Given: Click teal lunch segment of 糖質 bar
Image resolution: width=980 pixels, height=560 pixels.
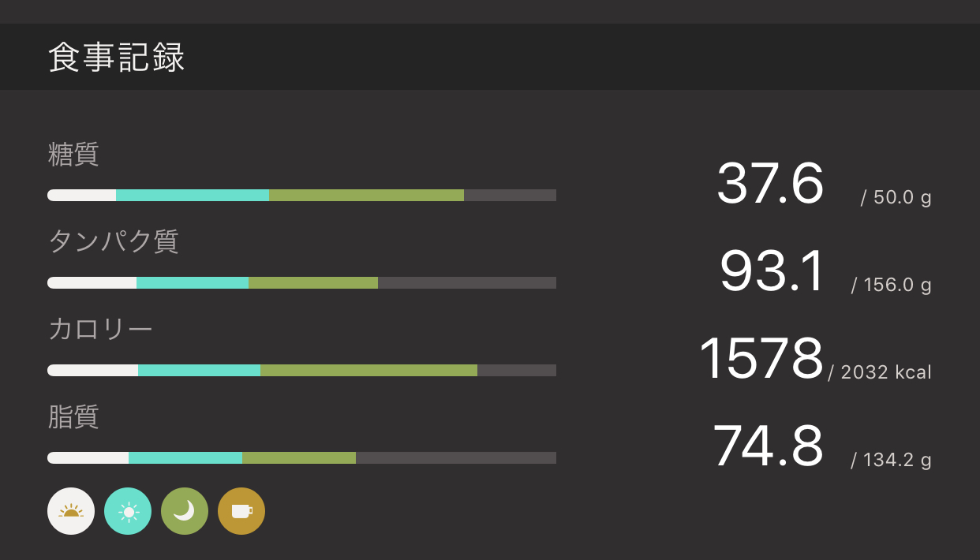Looking at the screenshot, I should [193, 196].
